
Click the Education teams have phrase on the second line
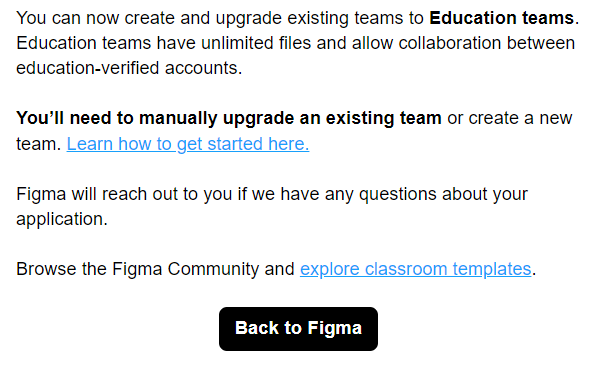click(x=105, y=43)
